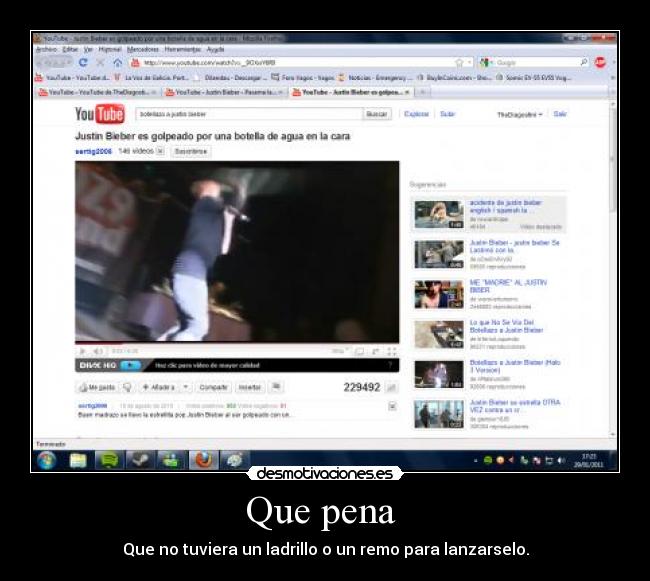Screen dimensions: 650x581
Task: Click the stop loading X icon
Action: pyautogui.click(x=100, y=63)
